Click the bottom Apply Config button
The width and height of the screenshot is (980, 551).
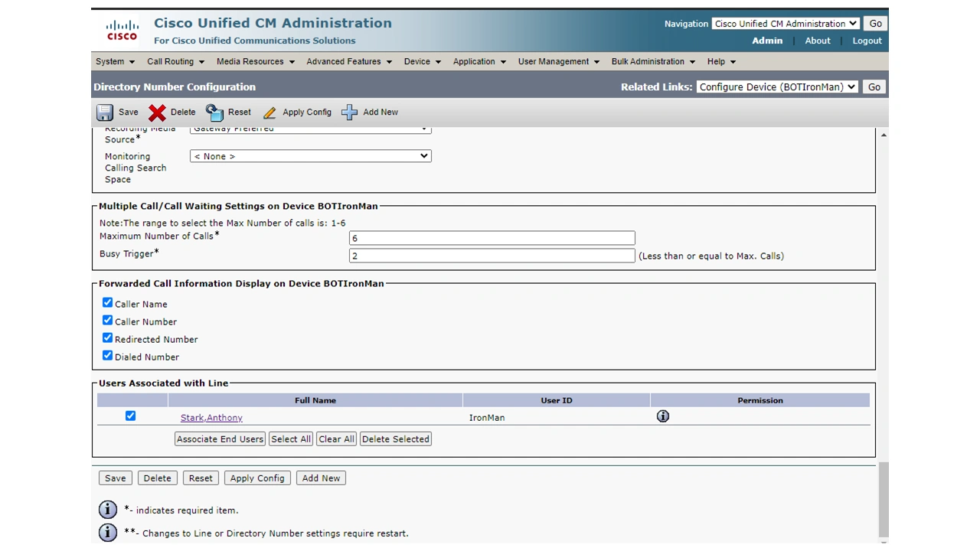tap(257, 478)
